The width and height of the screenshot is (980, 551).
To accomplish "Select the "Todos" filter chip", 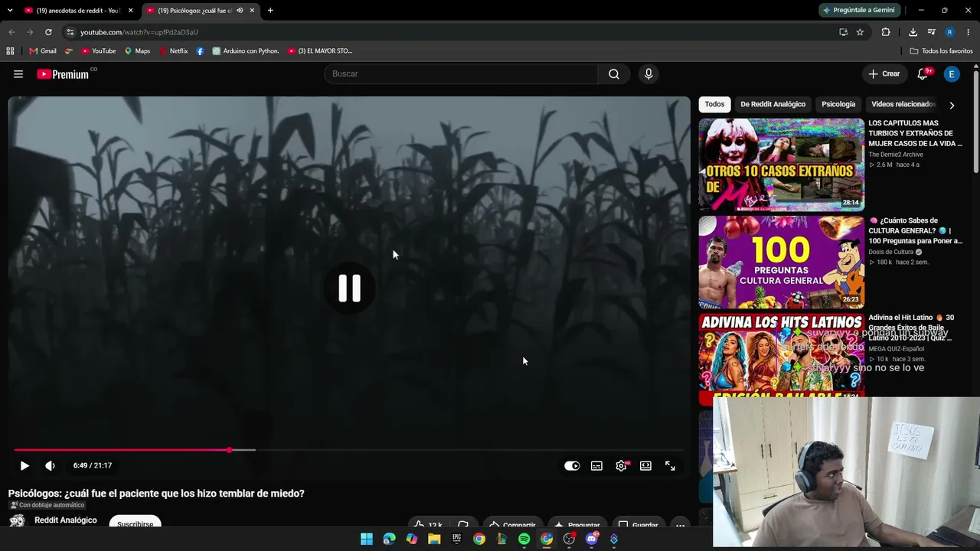I will coord(714,104).
